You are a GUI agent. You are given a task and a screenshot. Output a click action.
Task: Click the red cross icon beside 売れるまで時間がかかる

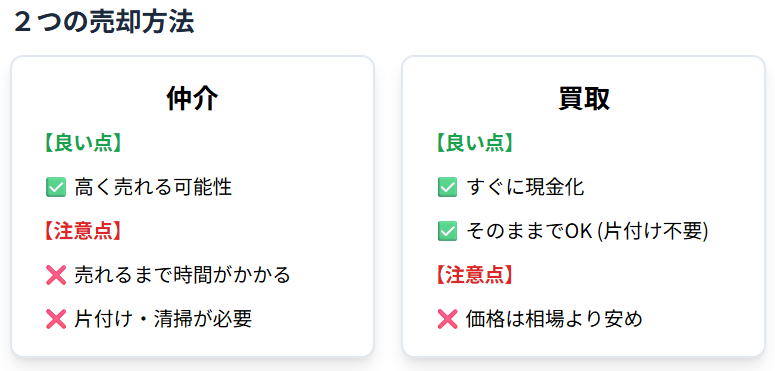tap(56, 276)
